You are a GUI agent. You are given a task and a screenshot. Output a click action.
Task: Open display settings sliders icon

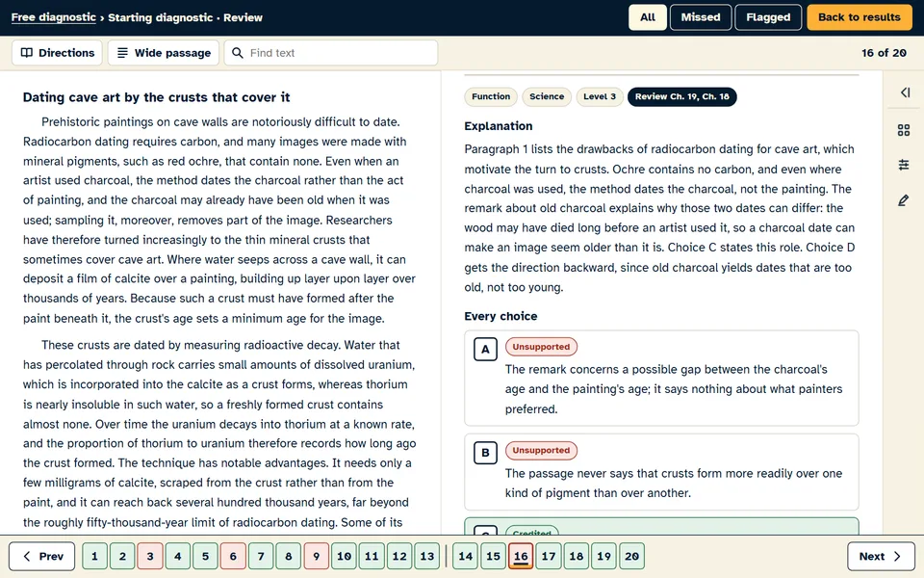tap(904, 165)
